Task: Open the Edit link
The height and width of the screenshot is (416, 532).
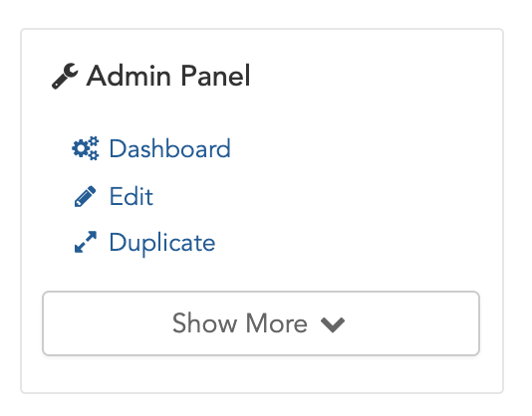Action: [x=131, y=196]
